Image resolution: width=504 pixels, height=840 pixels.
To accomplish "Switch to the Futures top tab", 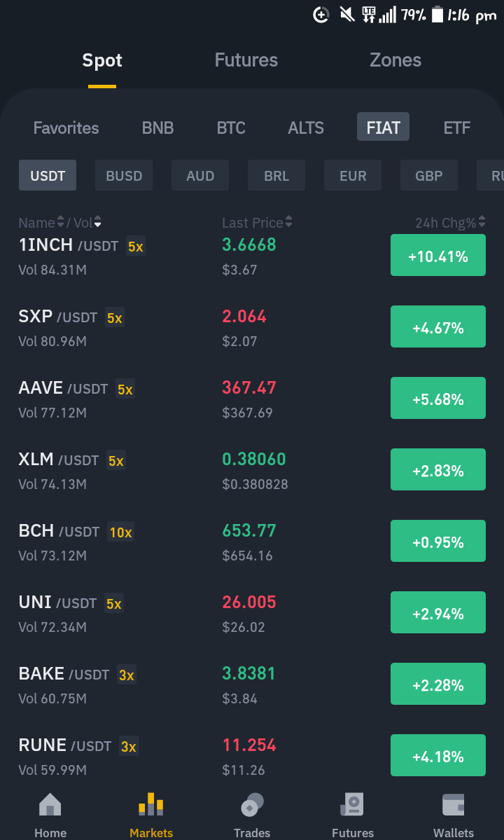I will 246,60.
